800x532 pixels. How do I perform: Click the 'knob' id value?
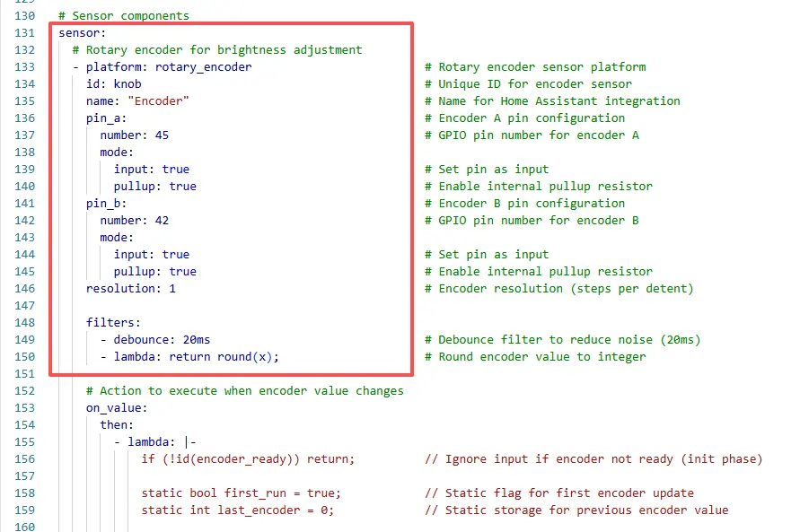tap(127, 83)
